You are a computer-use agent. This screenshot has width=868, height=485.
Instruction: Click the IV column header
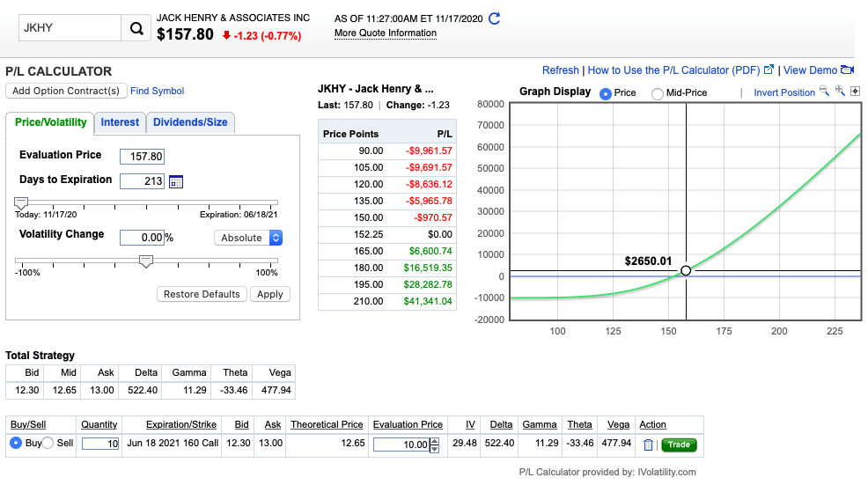coord(470,424)
